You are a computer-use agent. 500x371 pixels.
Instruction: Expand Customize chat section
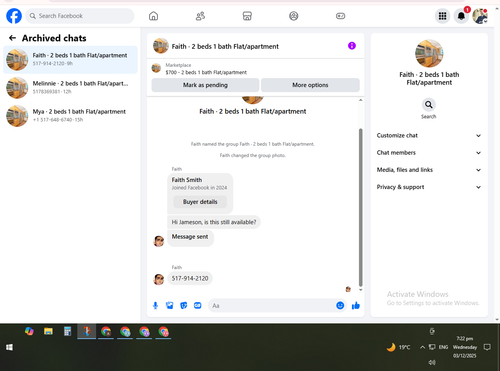click(x=429, y=135)
